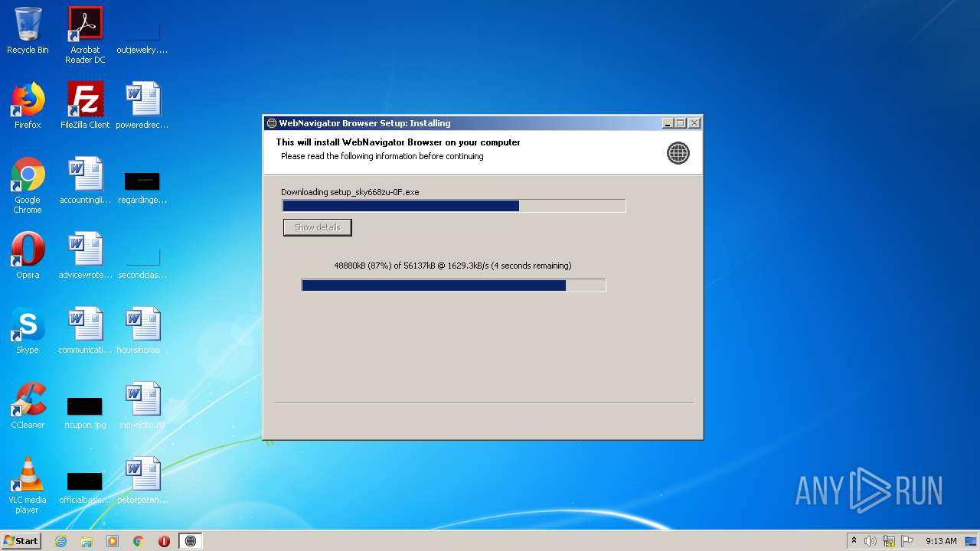Image resolution: width=980 pixels, height=551 pixels.
Task: Open Internet Explorer from taskbar
Action: (60, 541)
